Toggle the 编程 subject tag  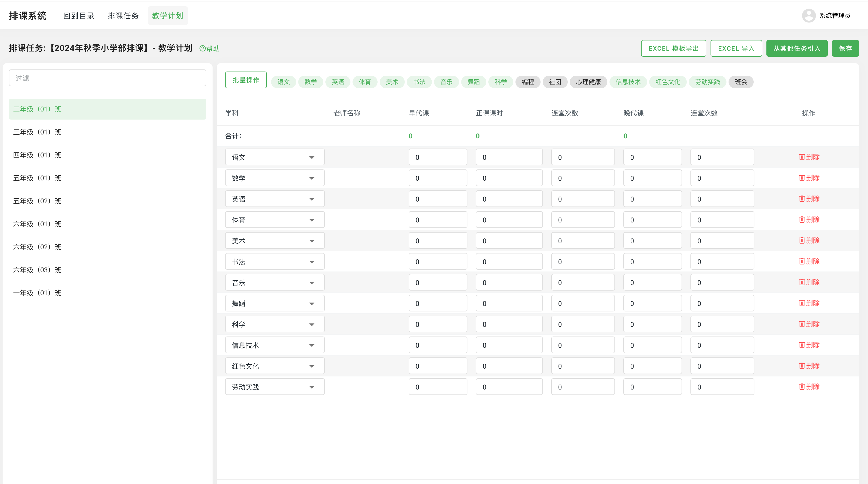click(x=528, y=82)
